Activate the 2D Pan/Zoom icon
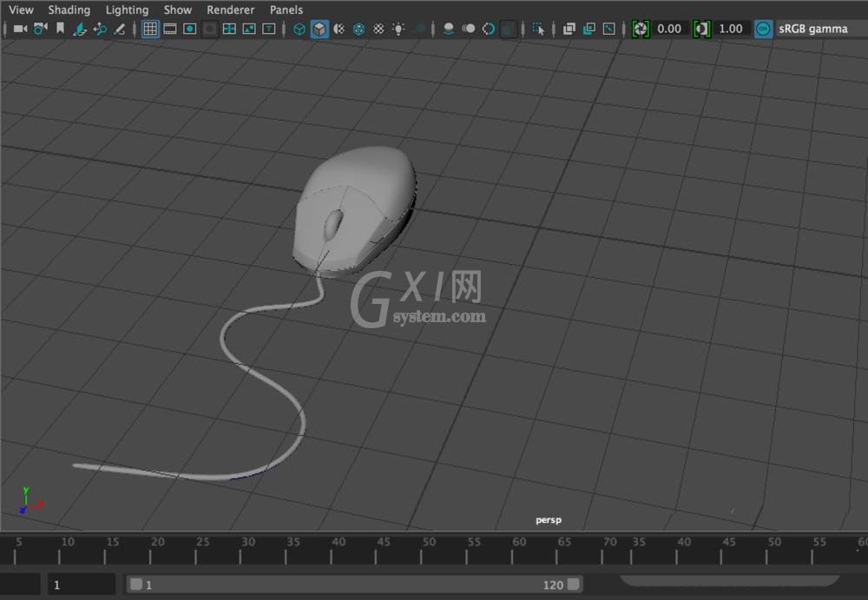The height and width of the screenshot is (600, 868). click(100, 29)
